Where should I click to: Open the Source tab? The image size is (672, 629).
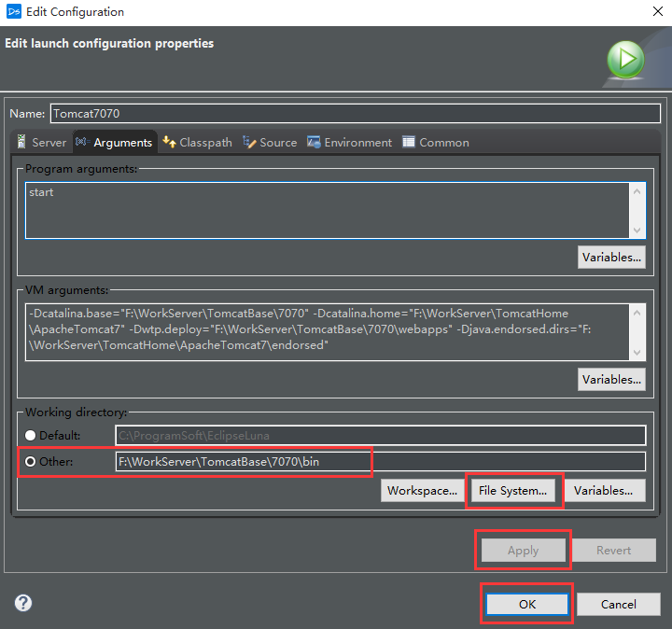pyautogui.click(x=270, y=142)
